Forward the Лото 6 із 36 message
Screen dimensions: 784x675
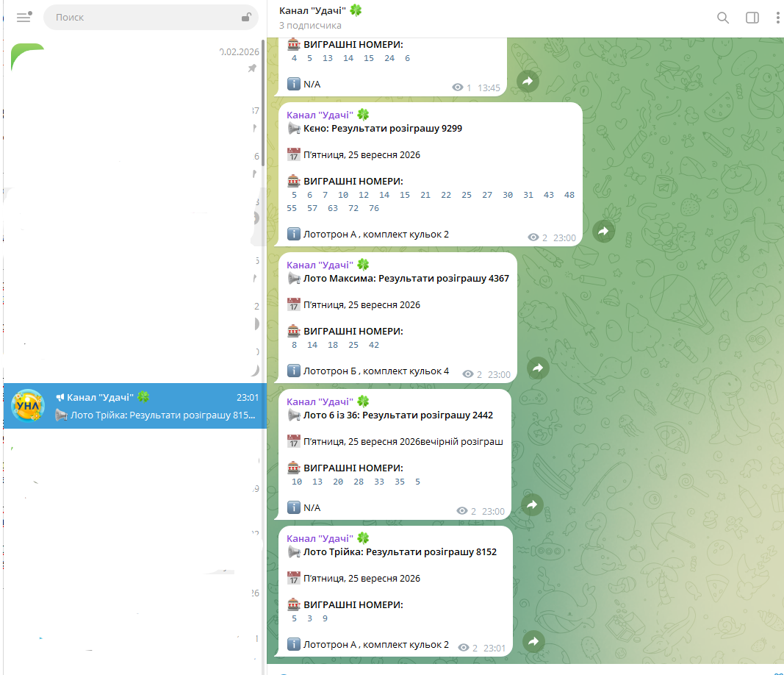(x=532, y=505)
